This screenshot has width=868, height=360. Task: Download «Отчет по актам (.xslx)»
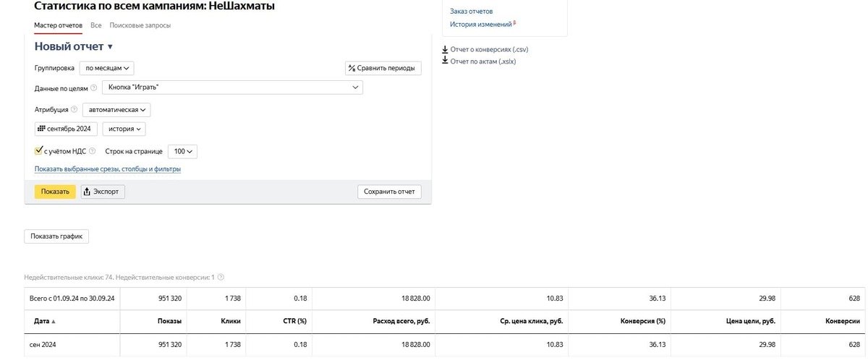tap(483, 61)
